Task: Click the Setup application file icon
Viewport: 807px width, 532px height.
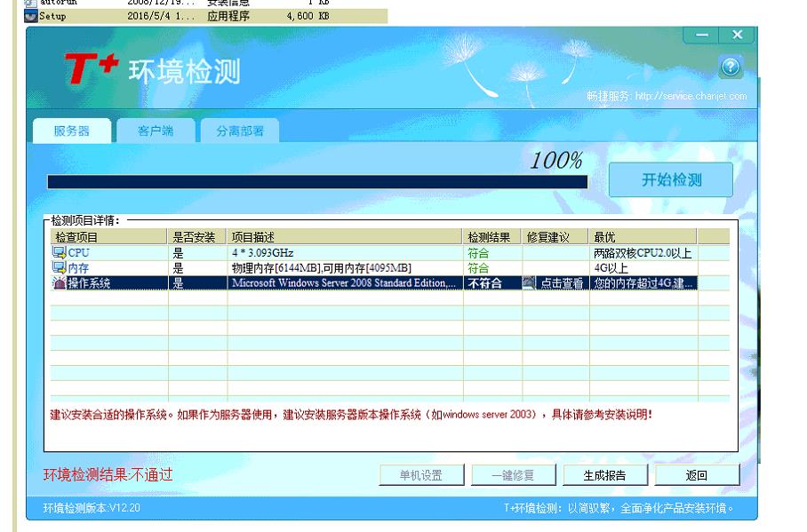Action: [x=31, y=16]
